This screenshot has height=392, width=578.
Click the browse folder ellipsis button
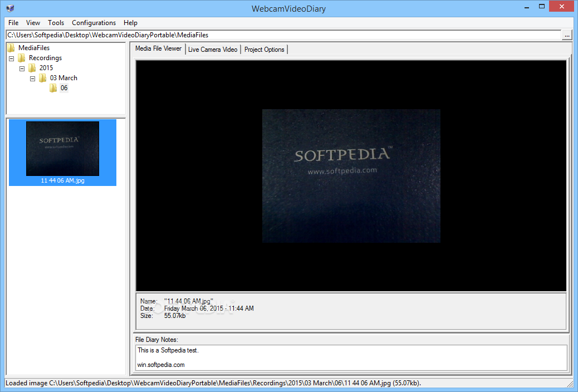pyautogui.click(x=566, y=35)
